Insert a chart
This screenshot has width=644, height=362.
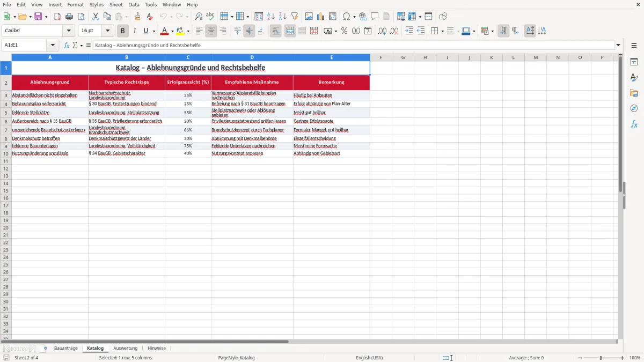(321, 17)
